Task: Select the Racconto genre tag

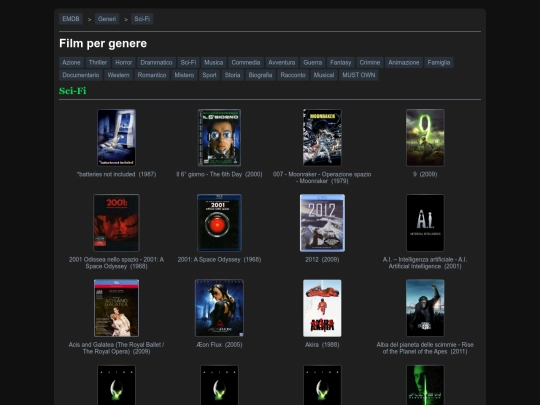Action: 293,75
